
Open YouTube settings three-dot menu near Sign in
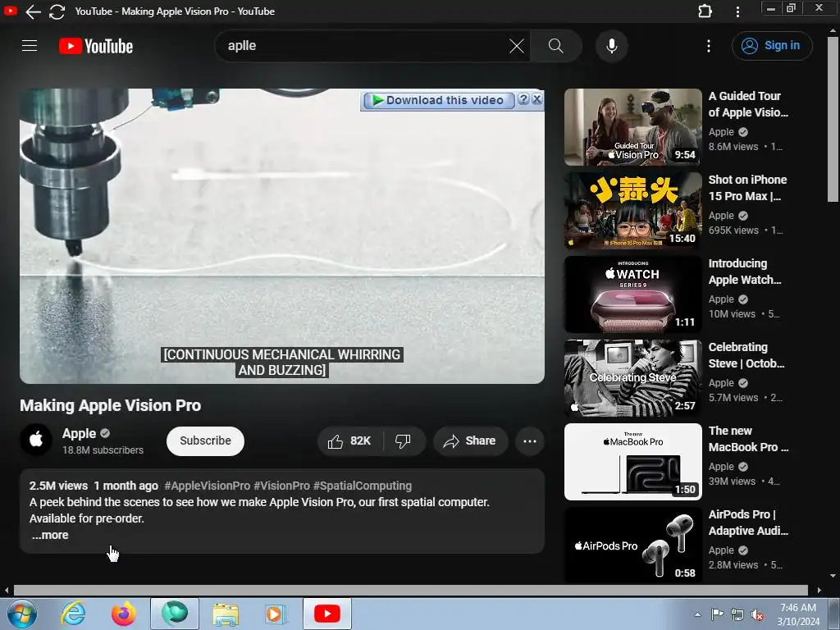[x=708, y=46]
